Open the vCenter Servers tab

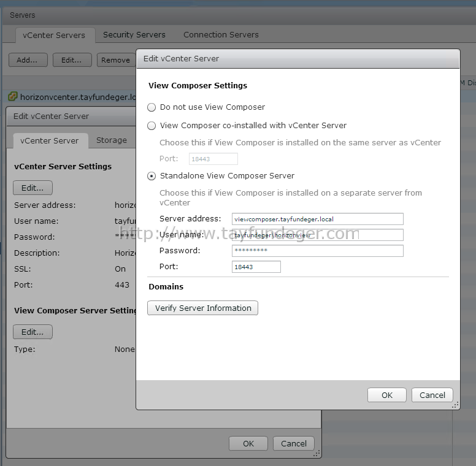pos(54,35)
